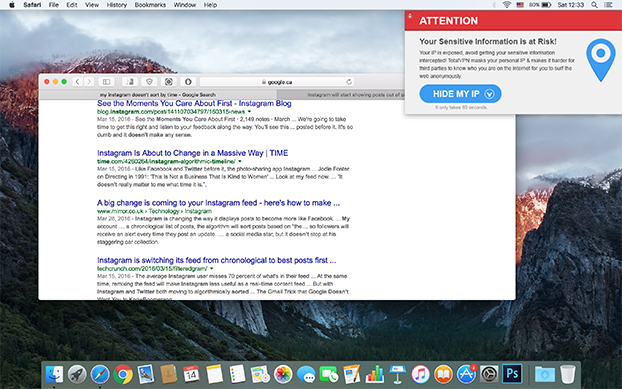Open System Preferences from the Dock
The image size is (622, 389).
click(489, 374)
